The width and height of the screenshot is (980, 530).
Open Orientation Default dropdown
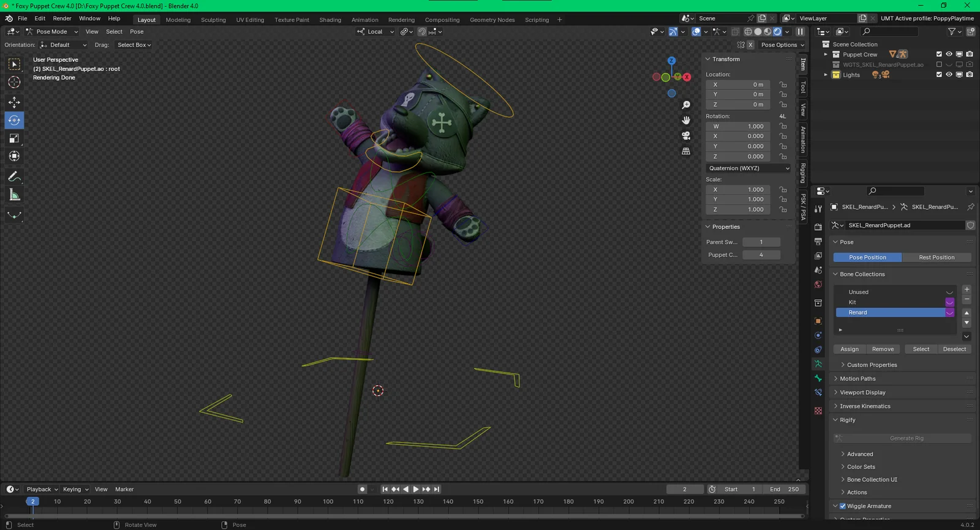click(63, 45)
